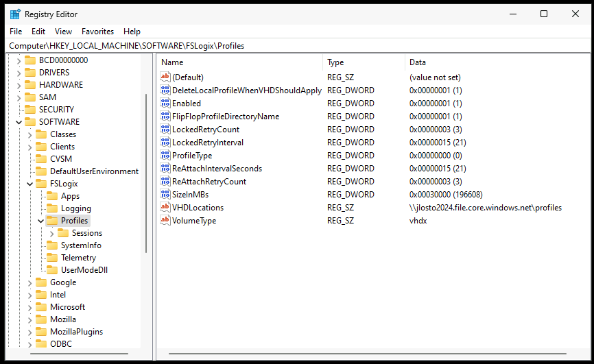Click the HARDWARE folder icon
594x364 pixels.
[30, 85]
